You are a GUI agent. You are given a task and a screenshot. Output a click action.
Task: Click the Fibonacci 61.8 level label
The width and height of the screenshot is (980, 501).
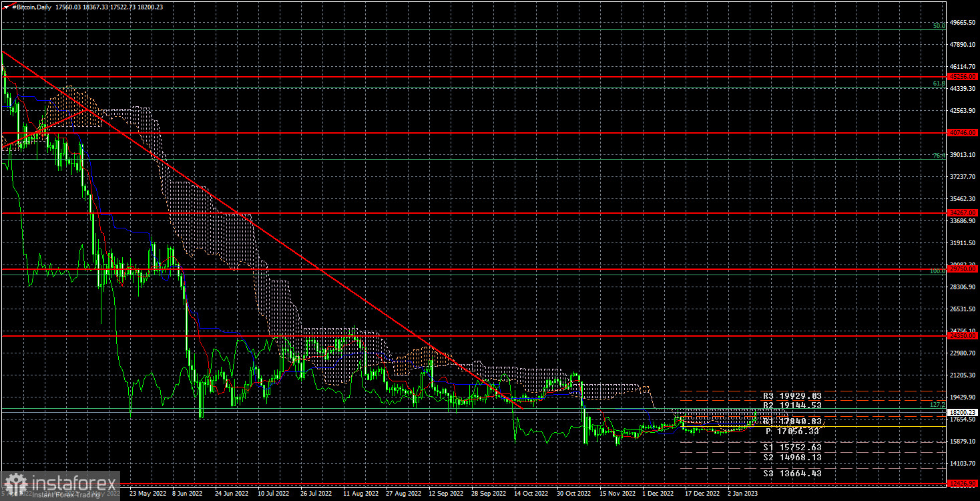[939, 83]
